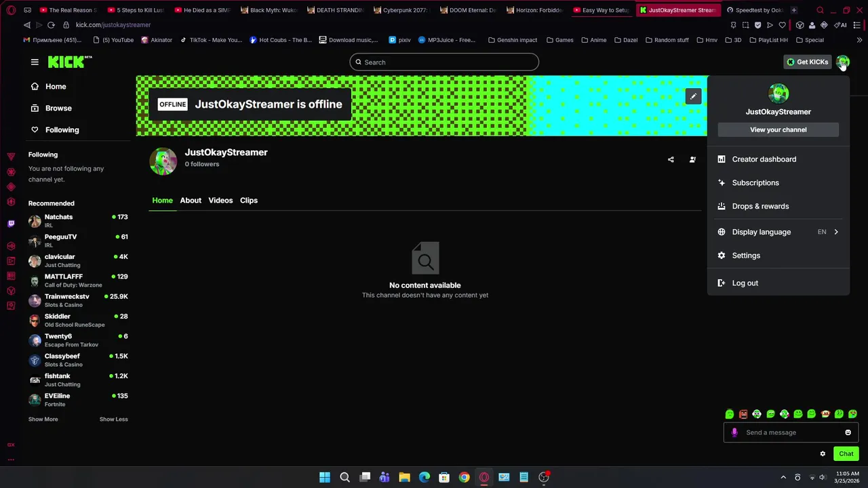868x488 pixels.
Task: Switch to the About tab
Action: pyautogui.click(x=191, y=201)
